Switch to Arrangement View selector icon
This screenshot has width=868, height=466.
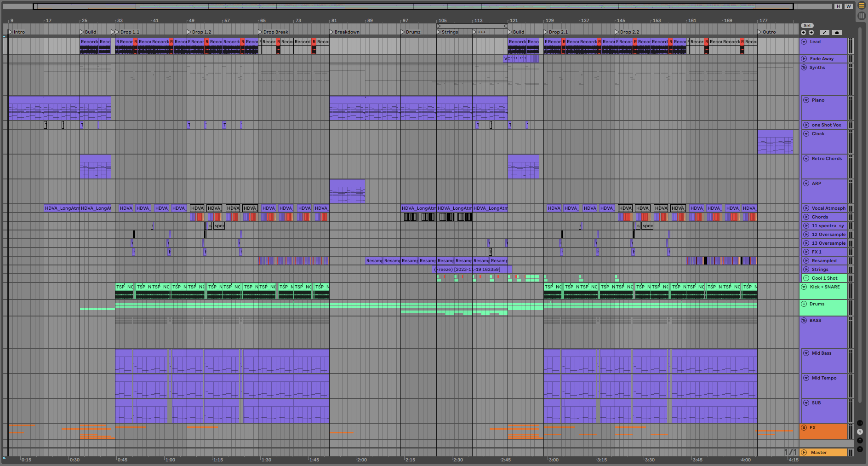pyautogui.click(x=862, y=6)
